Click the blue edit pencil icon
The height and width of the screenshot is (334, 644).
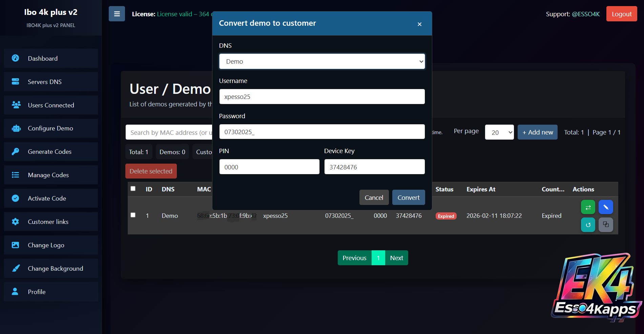[605, 207]
